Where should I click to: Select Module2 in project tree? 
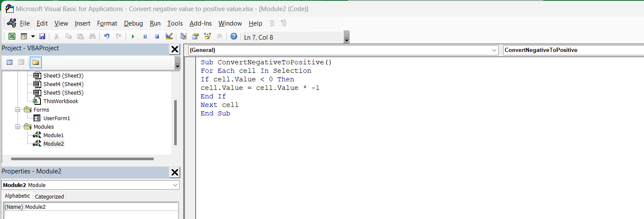[53, 144]
